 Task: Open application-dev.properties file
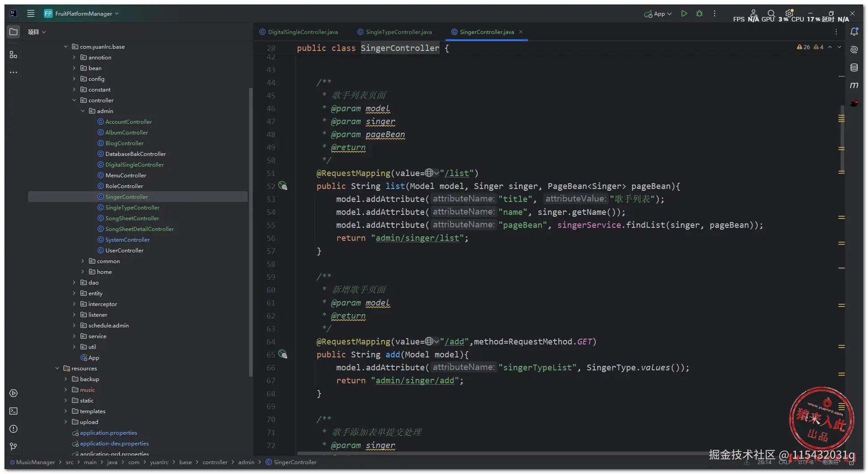tap(114, 443)
